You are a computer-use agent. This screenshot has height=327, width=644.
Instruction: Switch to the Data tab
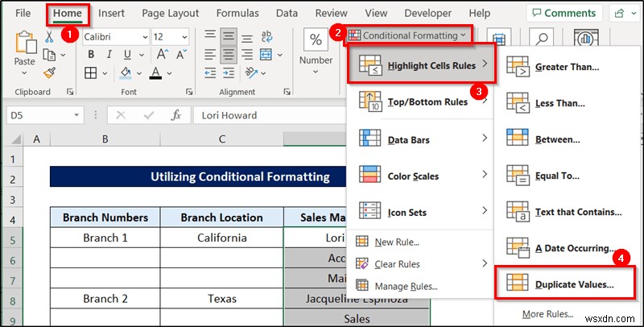[287, 13]
